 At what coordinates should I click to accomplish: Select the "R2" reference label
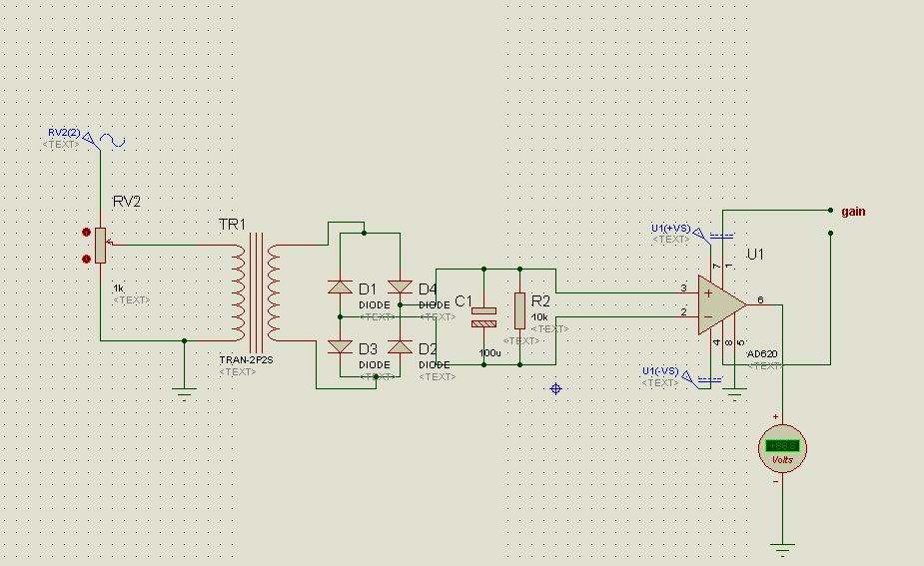540,301
